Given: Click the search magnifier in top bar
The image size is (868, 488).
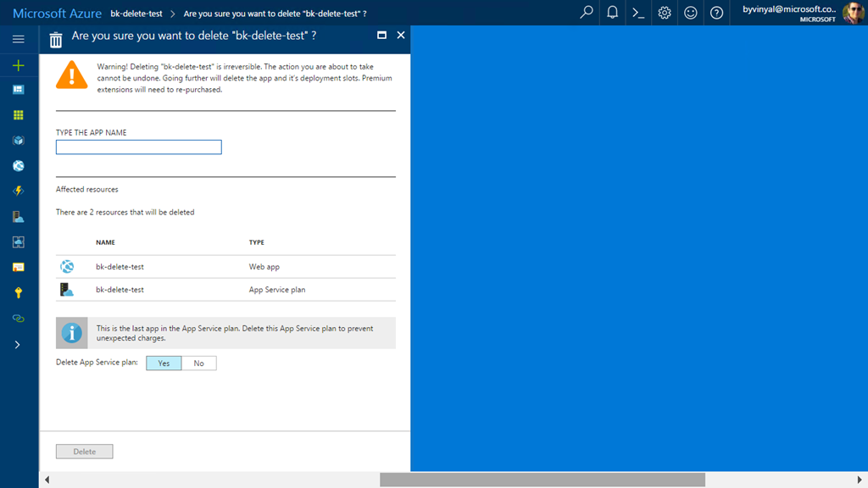Looking at the screenshot, I should click(x=586, y=13).
